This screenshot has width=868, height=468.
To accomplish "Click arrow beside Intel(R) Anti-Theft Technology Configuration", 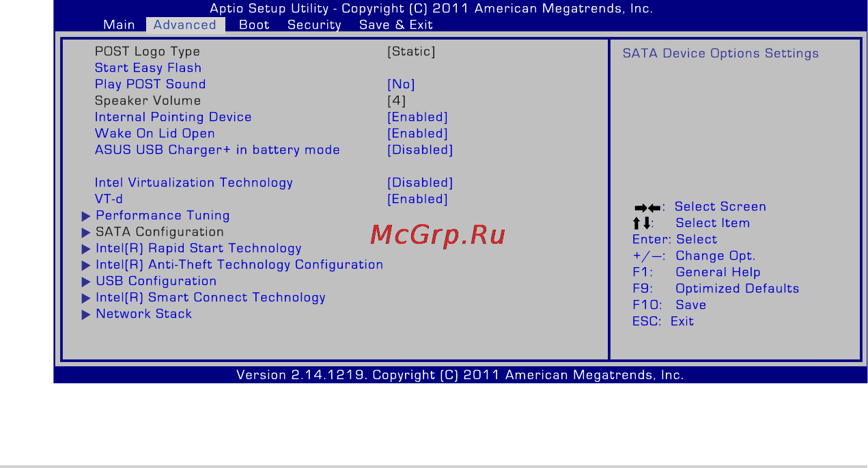I will 86,265.
